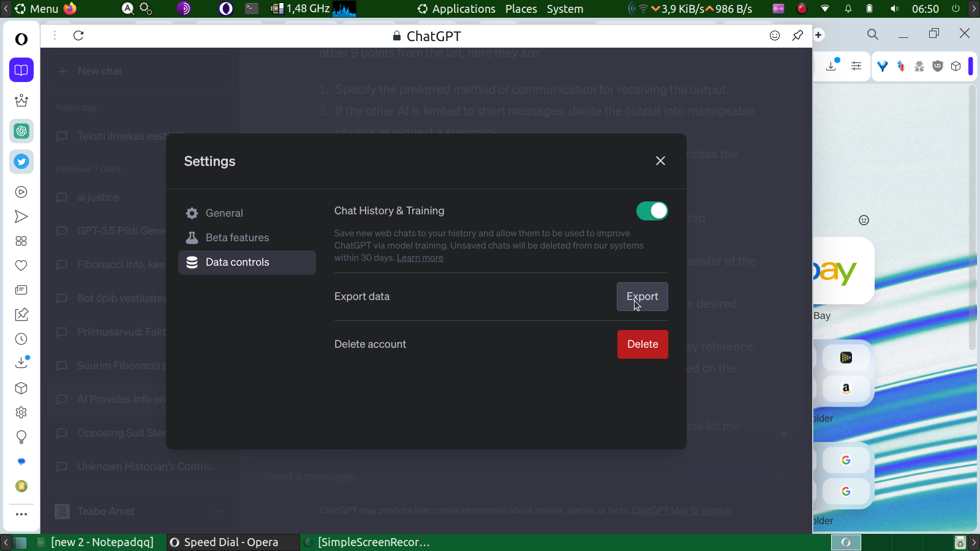Select the ChatGPT icon in Opera sidebar

tap(21, 131)
